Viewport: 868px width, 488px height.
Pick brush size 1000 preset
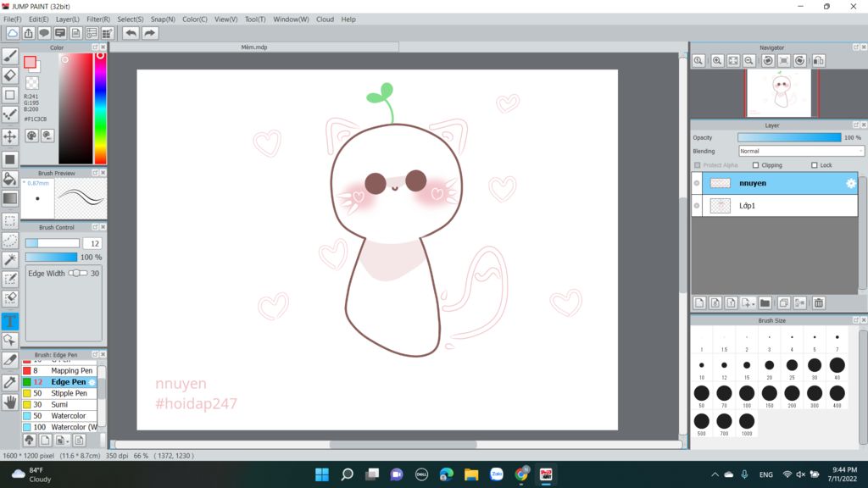pyautogui.click(x=747, y=424)
